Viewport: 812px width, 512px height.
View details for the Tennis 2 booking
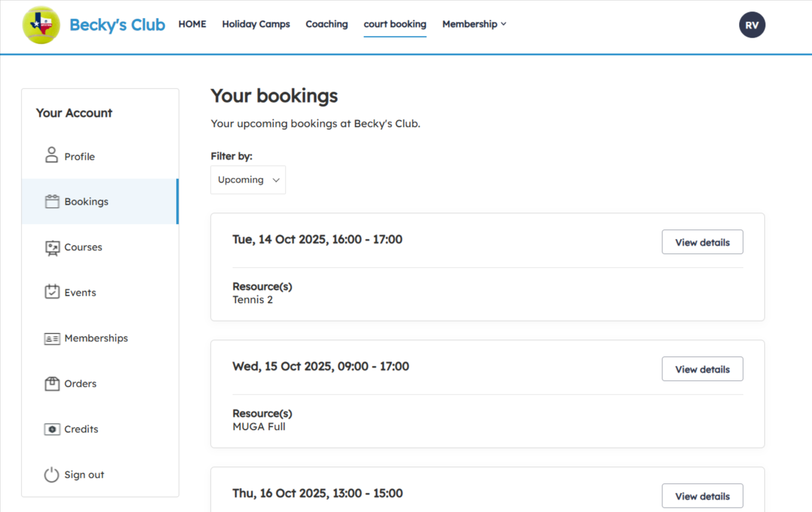click(x=702, y=242)
